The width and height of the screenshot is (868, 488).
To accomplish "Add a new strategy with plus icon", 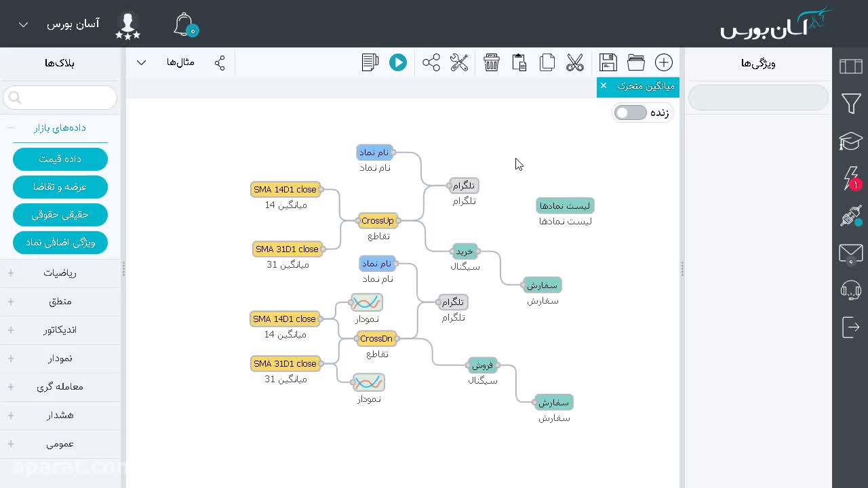I will 664,62.
